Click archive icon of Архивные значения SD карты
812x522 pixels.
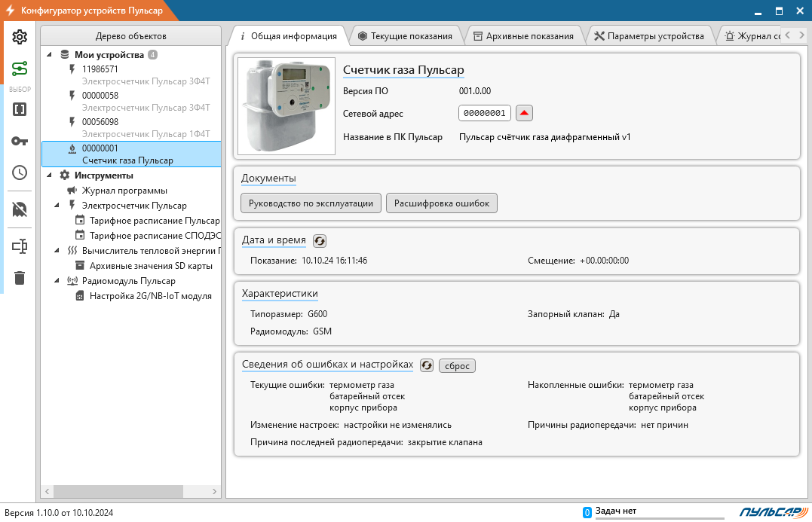pos(80,265)
